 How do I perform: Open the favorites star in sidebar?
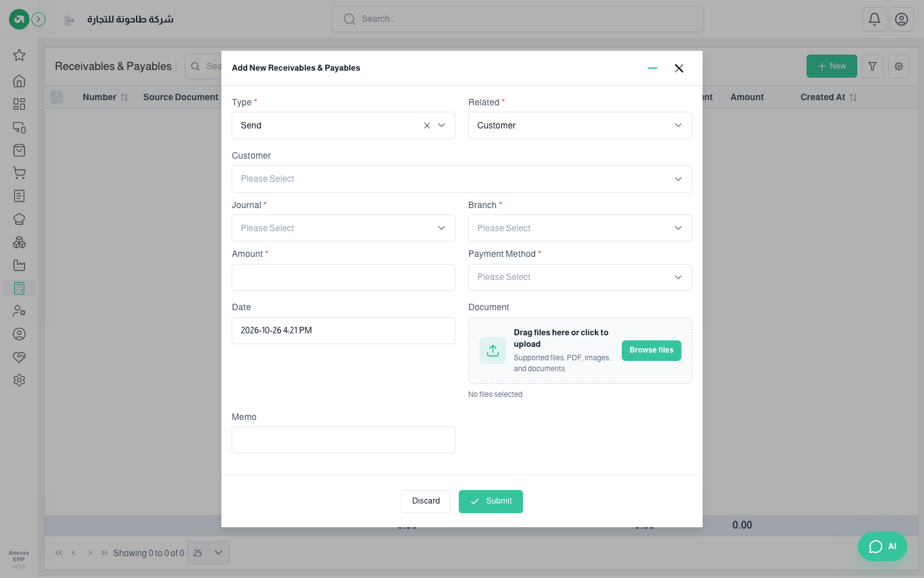point(19,55)
